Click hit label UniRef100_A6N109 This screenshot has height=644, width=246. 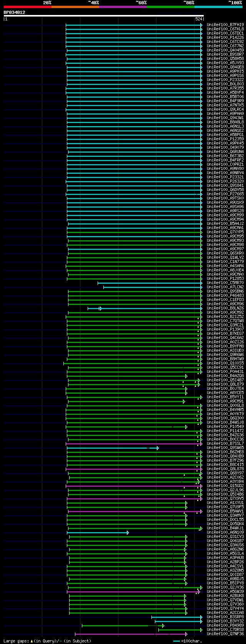coord(225,532)
